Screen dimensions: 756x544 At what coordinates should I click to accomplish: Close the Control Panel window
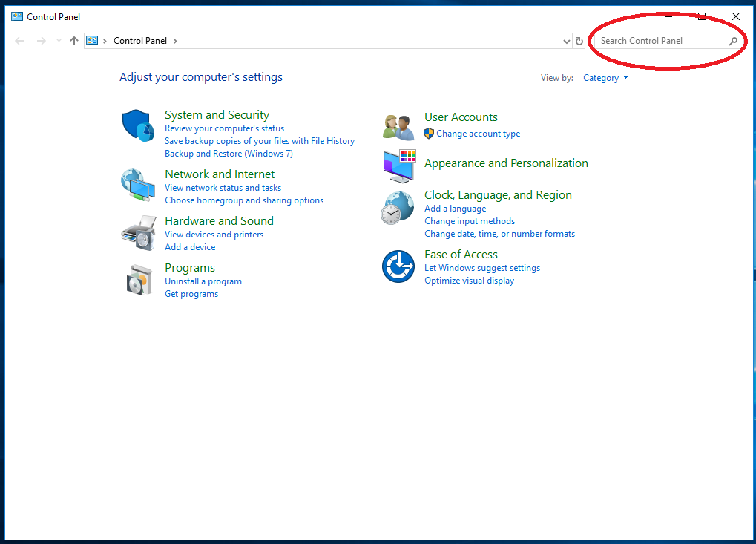pyautogui.click(x=736, y=16)
